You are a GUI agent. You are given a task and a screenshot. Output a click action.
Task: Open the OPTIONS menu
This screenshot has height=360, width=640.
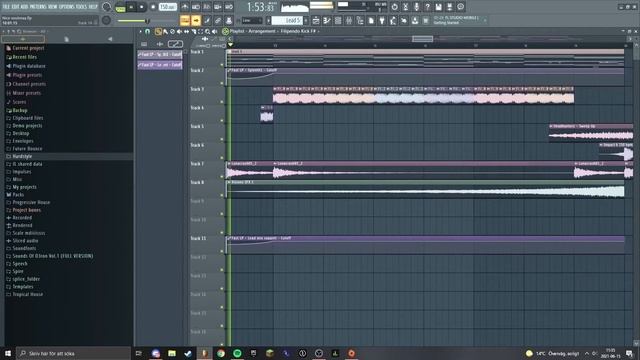(x=67, y=7)
